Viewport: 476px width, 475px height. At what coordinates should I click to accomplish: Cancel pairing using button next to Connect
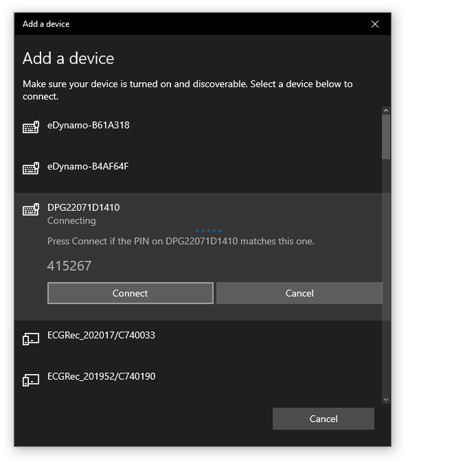tap(299, 293)
